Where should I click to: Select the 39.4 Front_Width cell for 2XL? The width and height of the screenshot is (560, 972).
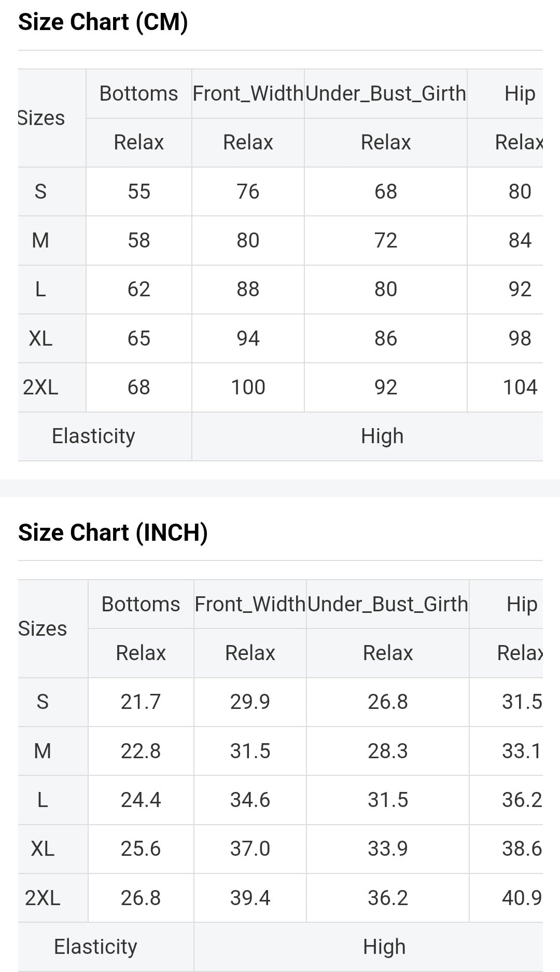pyautogui.click(x=250, y=898)
